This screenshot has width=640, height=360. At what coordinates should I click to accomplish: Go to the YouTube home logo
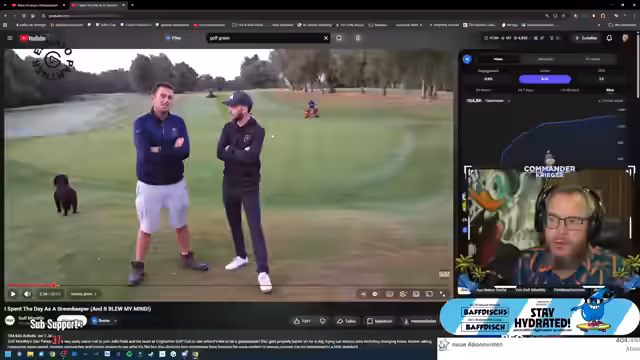pos(33,38)
